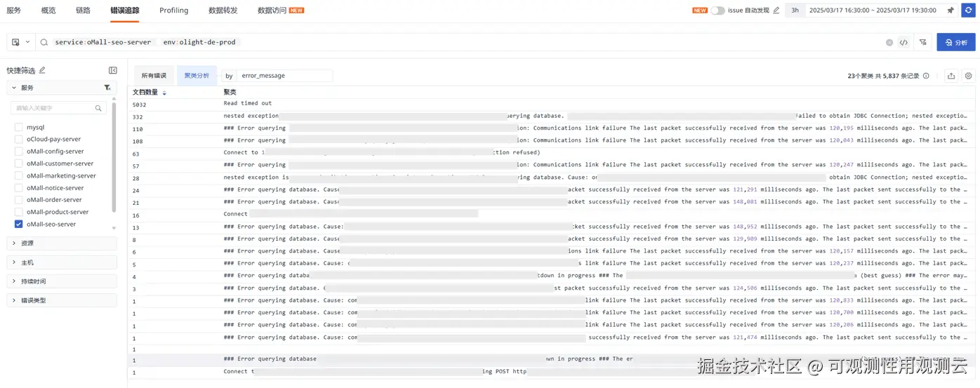Clear the 服务 filter selection
The width and height of the screenshot is (980, 388).
[x=107, y=88]
